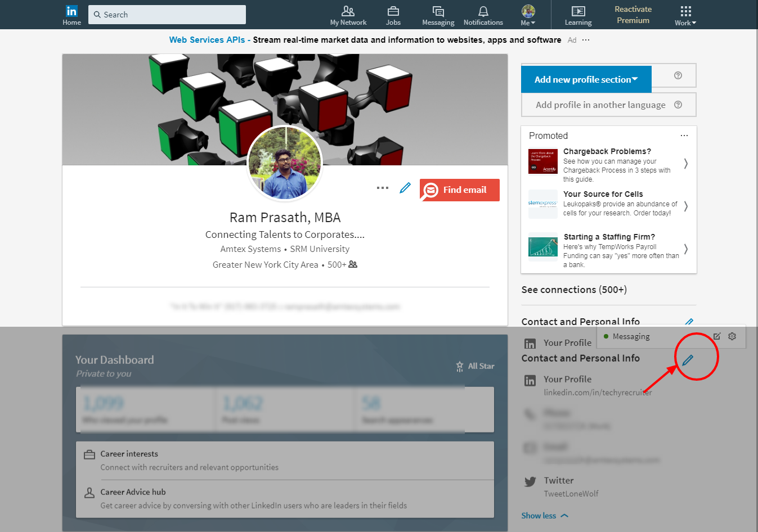Click All Star profile strength badge
Image resolution: width=758 pixels, height=532 pixels.
[476, 366]
